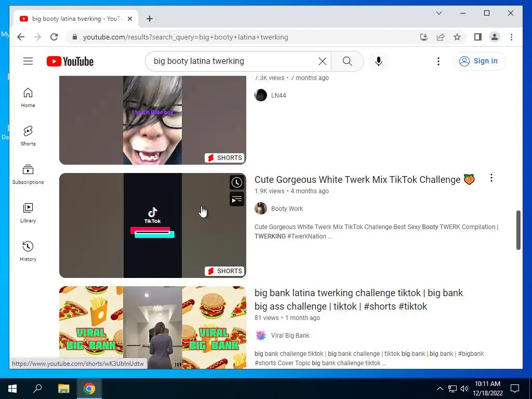Click the SHORTS badge on TikTok thumbnail

(x=224, y=271)
